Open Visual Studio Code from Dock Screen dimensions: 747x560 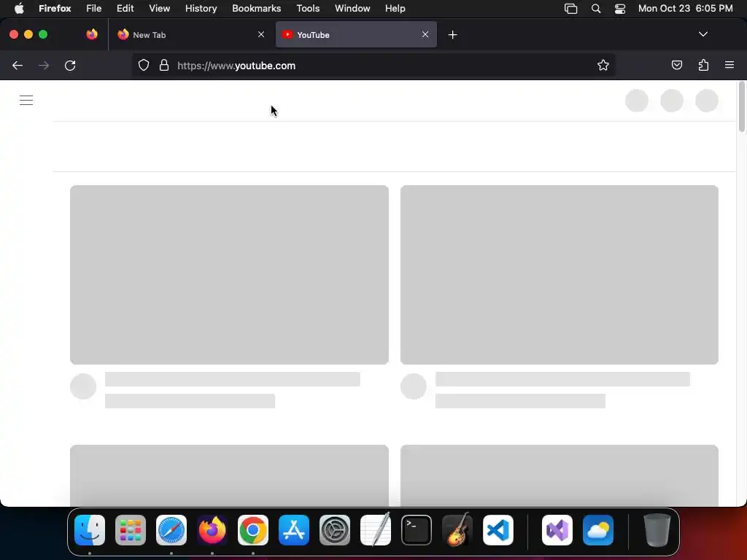coord(498,530)
